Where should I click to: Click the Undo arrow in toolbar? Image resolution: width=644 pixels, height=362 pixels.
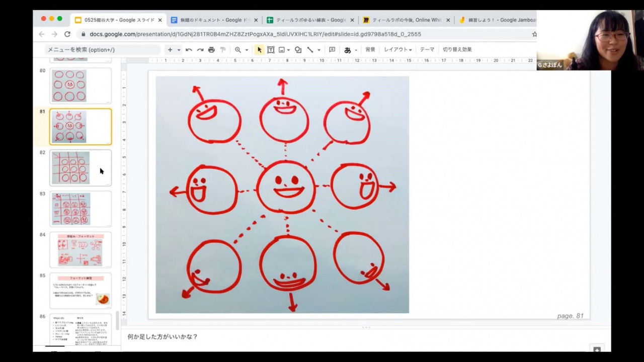189,50
